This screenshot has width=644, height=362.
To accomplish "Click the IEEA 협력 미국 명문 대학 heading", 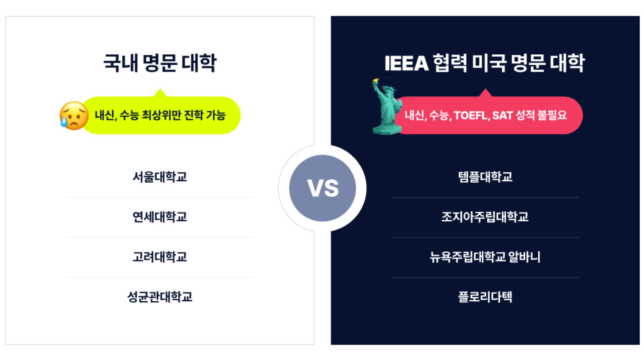I will click(x=485, y=63).
